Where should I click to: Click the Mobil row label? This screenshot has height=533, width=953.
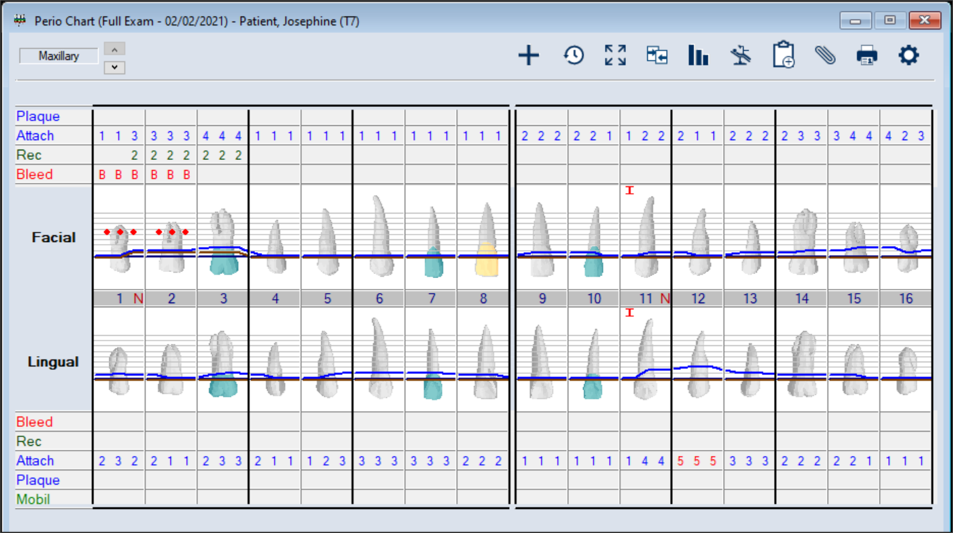point(33,499)
